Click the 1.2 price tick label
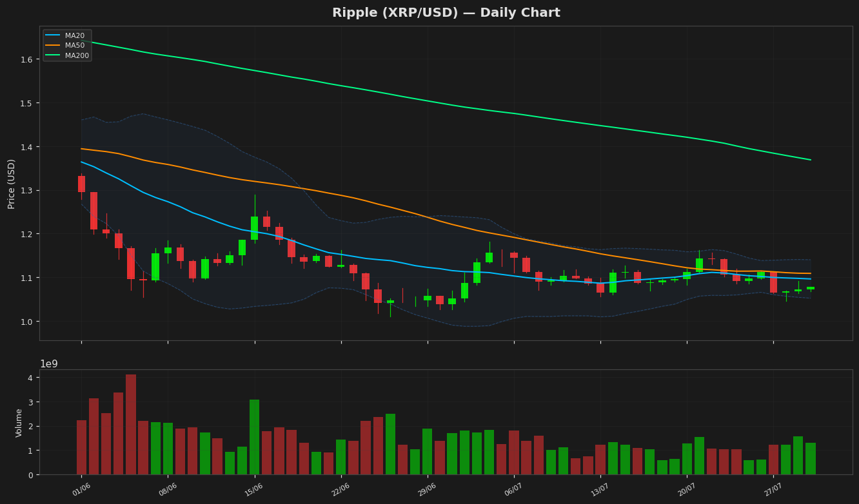The image size is (859, 504). click(x=26, y=234)
